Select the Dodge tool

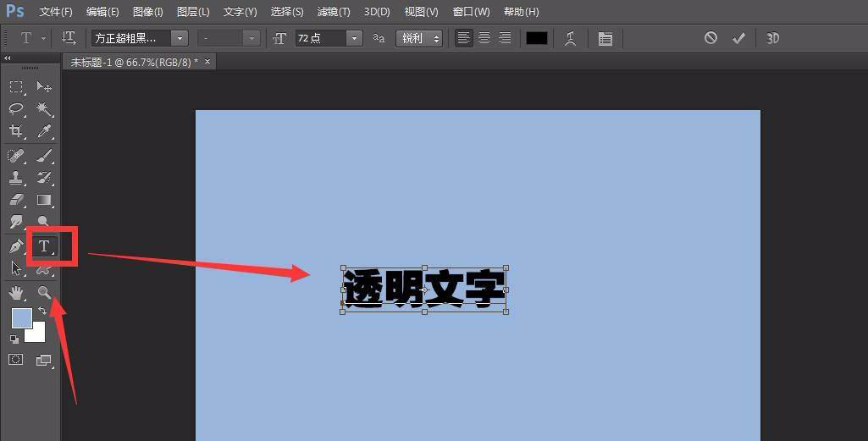tap(44, 221)
